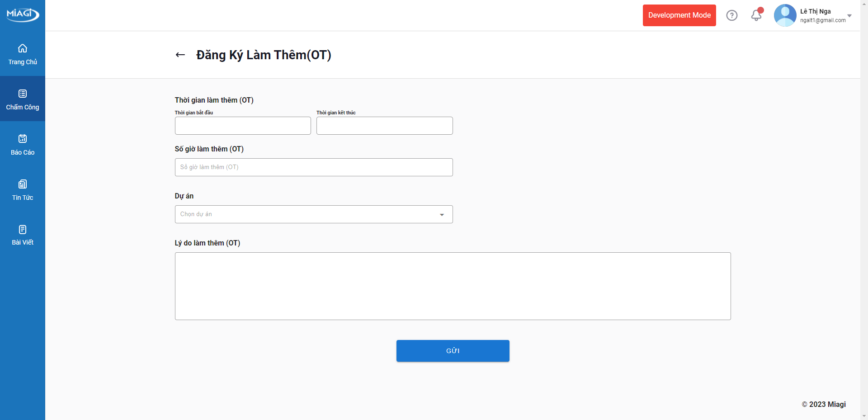Click the user profile avatar
Image resolution: width=868 pixels, height=420 pixels.
pos(785,15)
